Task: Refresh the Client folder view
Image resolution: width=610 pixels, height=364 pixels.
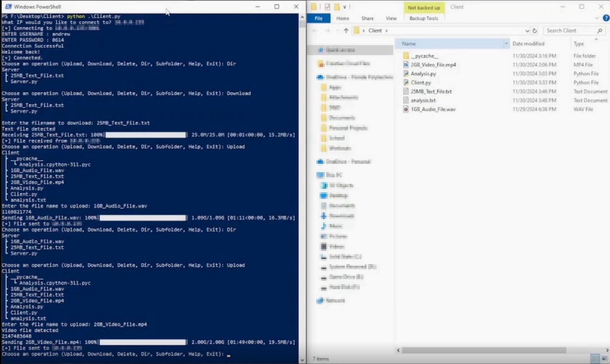Action: (535, 30)
